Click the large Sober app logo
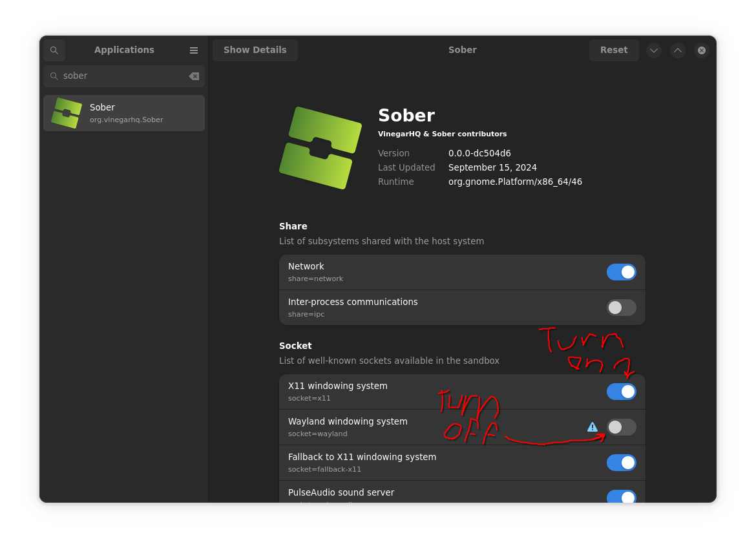756x546 pixels. point(320,148)
